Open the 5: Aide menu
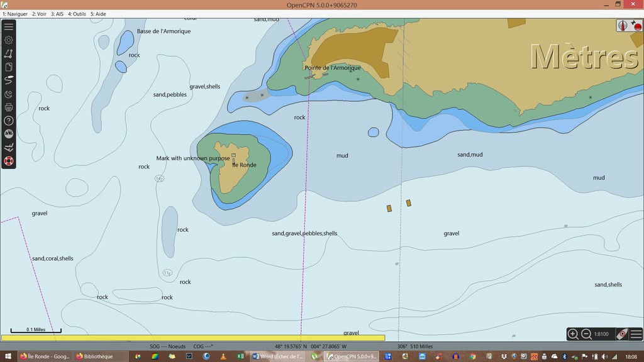The height and width of the screenshot is (362, 644). [98, 14]
